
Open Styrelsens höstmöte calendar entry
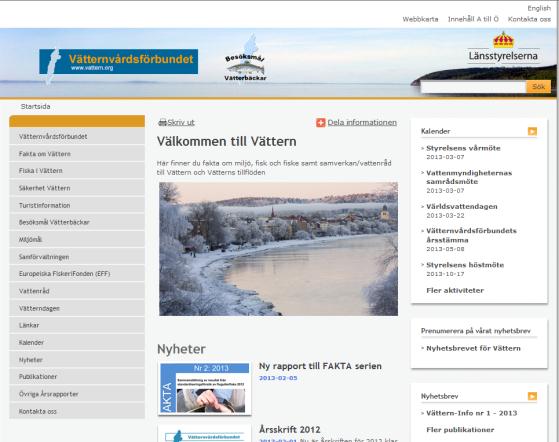coord(465,265)
